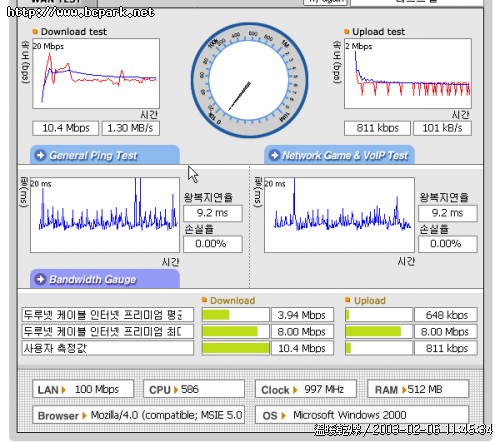Image resolution: width=500 pixels, height=442 pixels.
Task: Click the 사용자 측정값 row label
Action: coord(108,348)
